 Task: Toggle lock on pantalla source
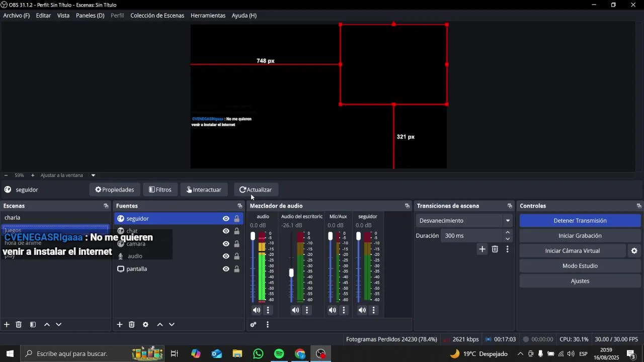237,269
